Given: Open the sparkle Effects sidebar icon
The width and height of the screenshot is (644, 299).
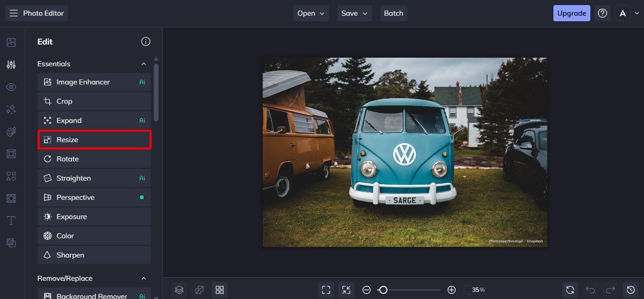Looking at the screenshot, I should [x=11, y=109].
